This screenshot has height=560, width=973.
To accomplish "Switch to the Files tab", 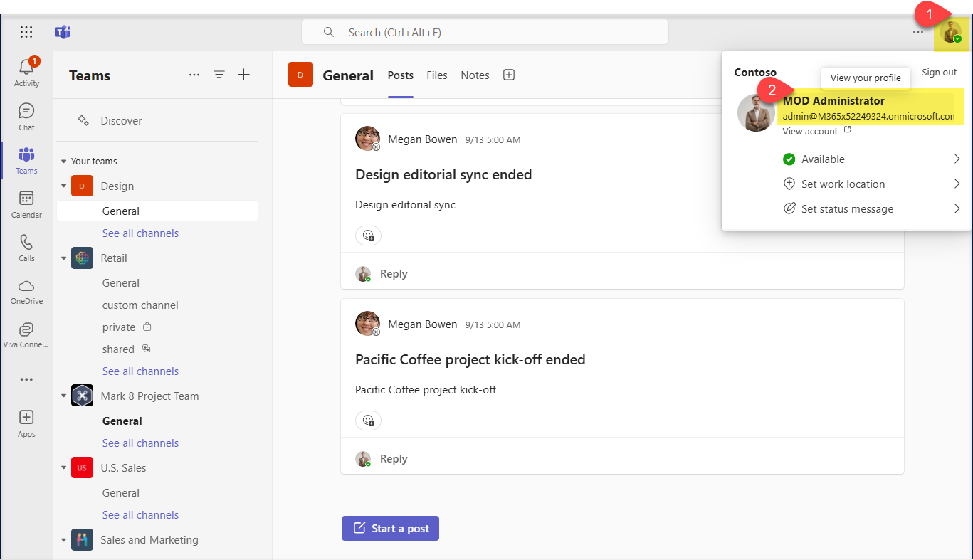I will (x=437, y=75).
